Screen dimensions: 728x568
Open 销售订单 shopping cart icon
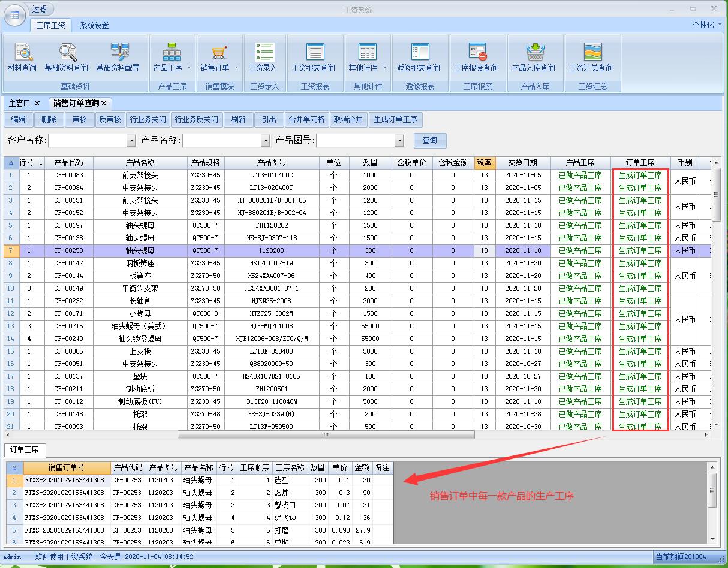[x=219, y=52]
